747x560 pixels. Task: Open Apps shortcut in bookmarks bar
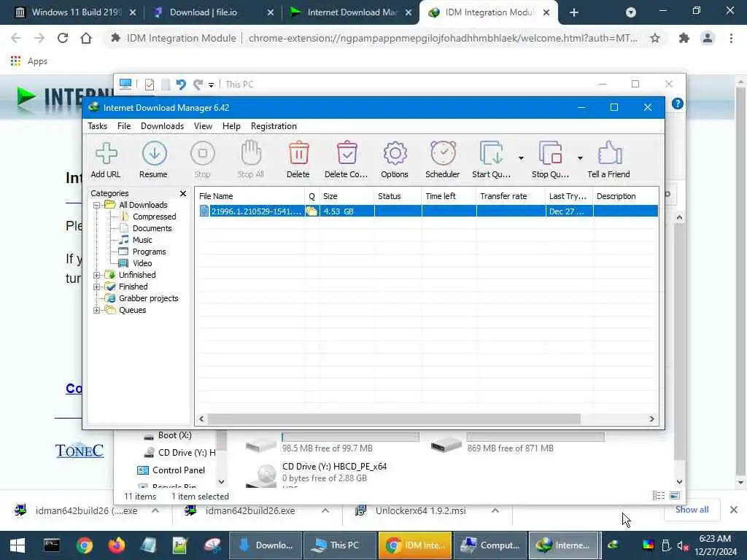29,61
